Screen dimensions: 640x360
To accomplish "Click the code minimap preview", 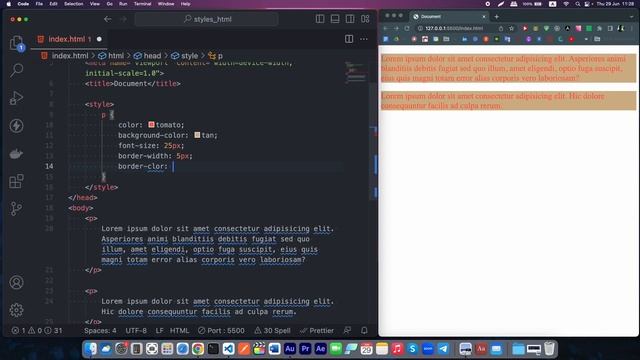I will 356,72.
